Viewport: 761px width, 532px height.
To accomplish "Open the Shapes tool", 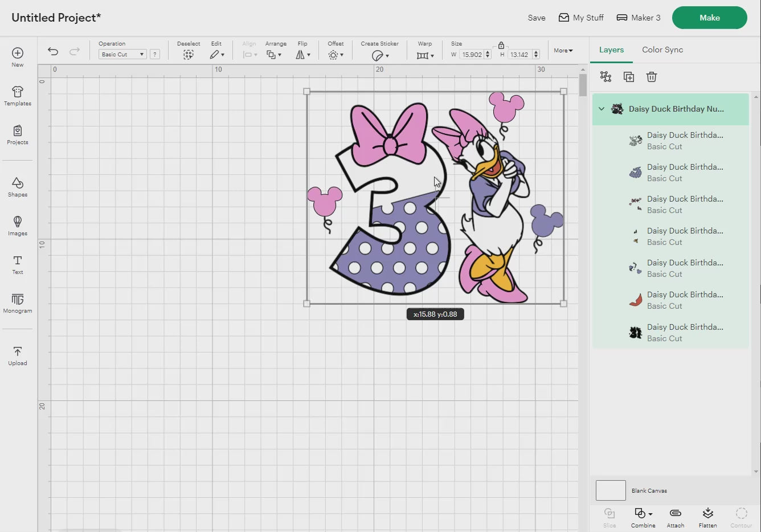I will click(18, 187).
